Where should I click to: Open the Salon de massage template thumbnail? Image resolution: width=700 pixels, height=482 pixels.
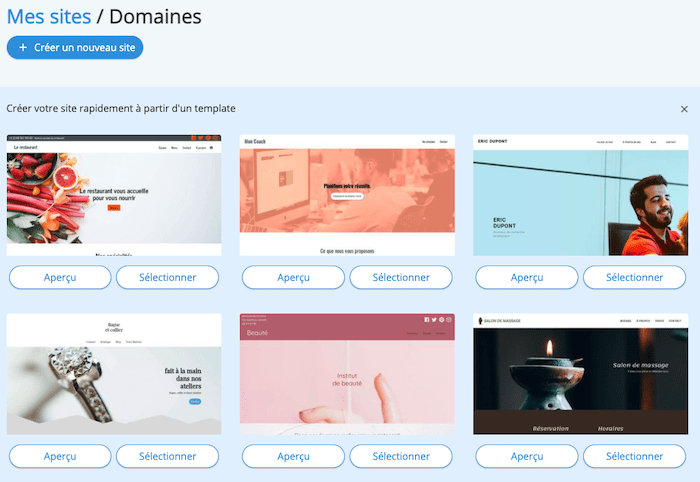(580, 374)
